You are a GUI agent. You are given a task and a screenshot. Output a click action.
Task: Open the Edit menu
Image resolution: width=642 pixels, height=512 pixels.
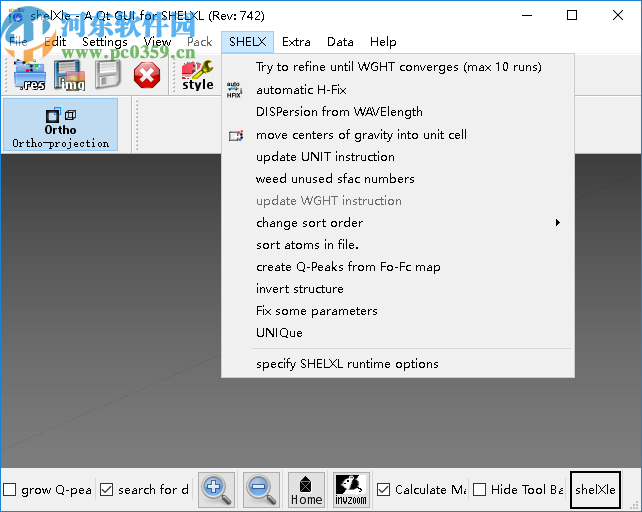tap(55, 42)
